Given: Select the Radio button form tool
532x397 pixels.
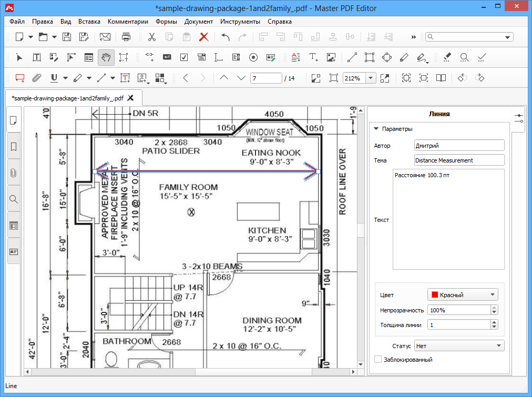Looking at the screenshot, I should coord(253,57).
